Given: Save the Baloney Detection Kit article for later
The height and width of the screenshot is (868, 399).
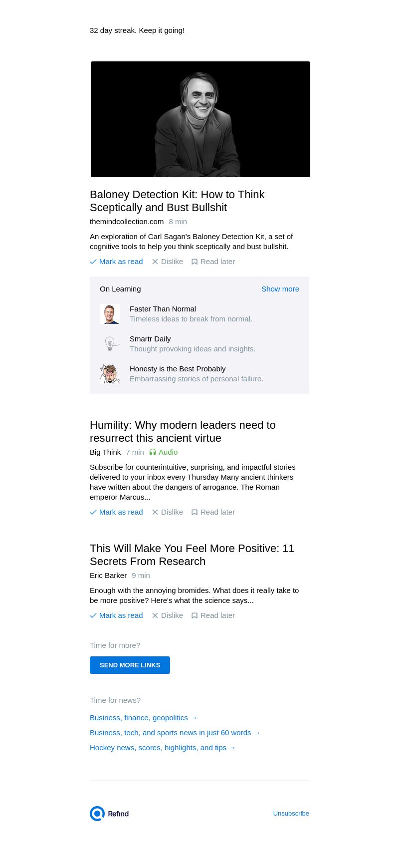Looking at the screenshot, I should (x=213, y=262).
